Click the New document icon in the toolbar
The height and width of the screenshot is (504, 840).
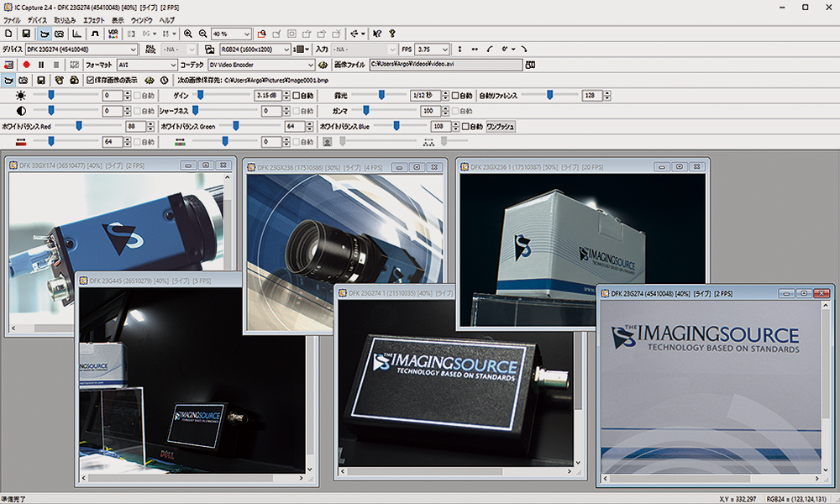[x=8, y=34]
